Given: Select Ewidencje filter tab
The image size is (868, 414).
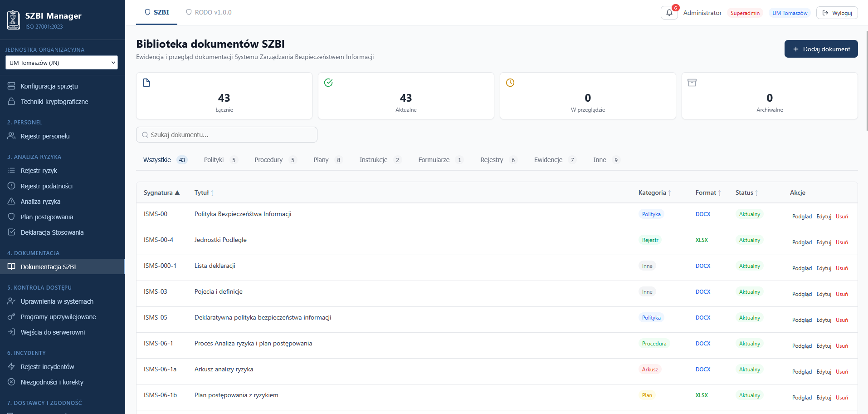Looking at the screenshot, I should (555, 160).
